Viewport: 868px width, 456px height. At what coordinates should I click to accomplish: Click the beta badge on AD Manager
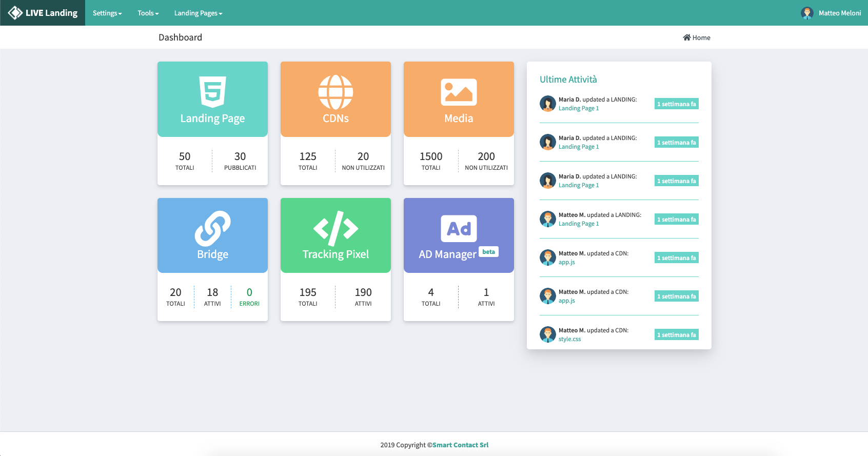point(488,252)
